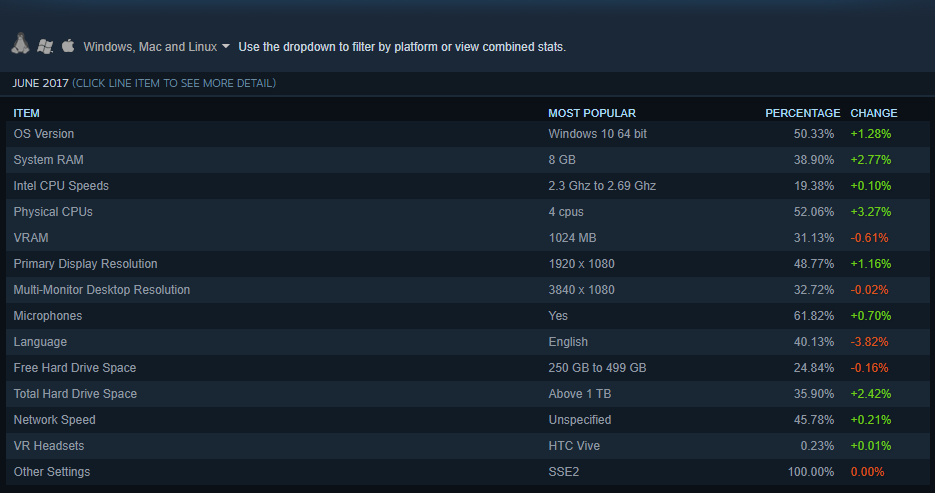Show Network Speed details
935x493 pixels.
click(55, 419)
